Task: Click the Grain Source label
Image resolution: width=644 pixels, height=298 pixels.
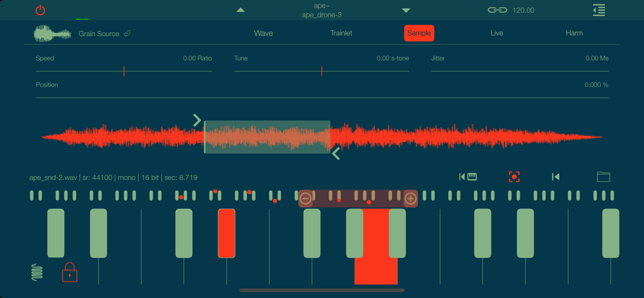Action: [99, 34]
